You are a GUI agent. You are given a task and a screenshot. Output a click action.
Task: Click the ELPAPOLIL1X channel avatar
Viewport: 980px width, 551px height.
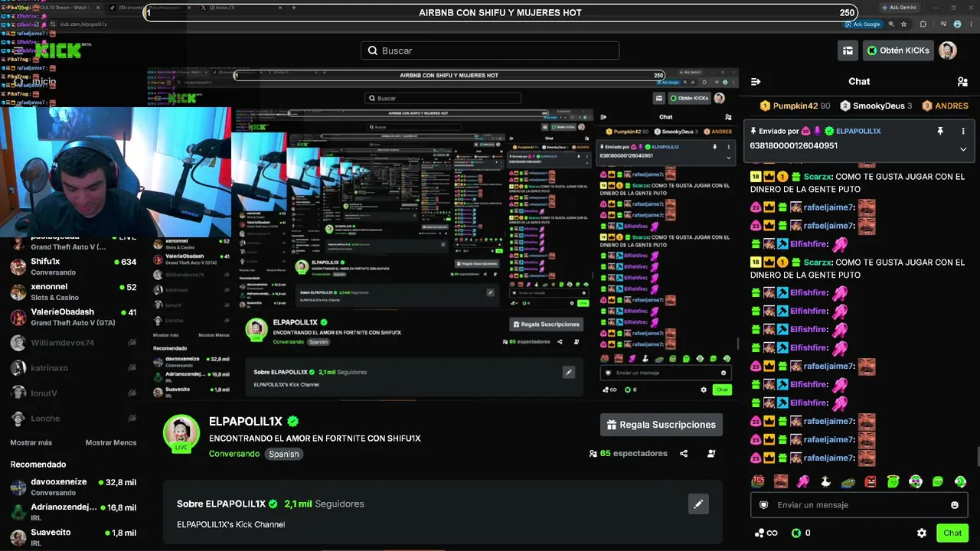click(181, 433)
